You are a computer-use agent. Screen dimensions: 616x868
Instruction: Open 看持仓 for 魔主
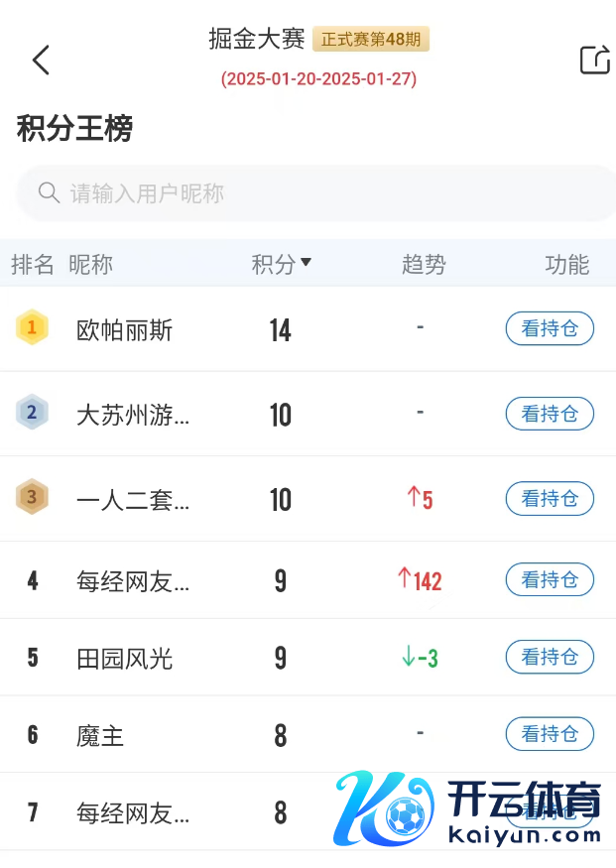[x=550, y=734]
